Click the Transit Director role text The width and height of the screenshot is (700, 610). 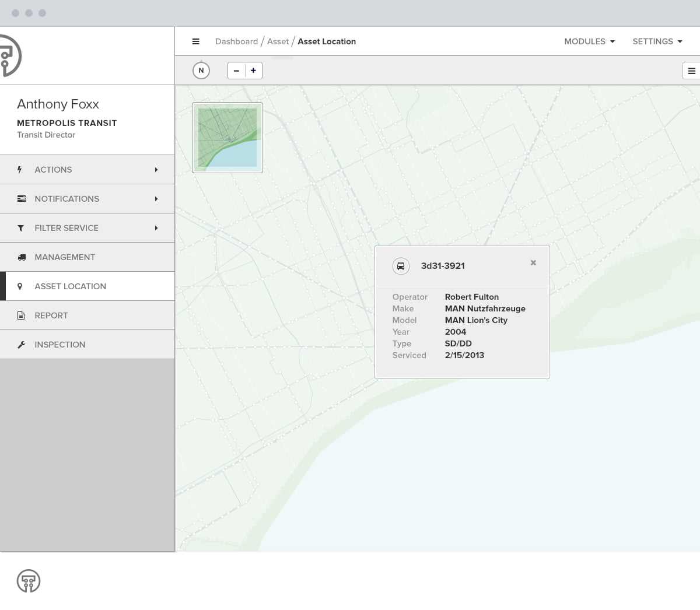coord(46,135)
